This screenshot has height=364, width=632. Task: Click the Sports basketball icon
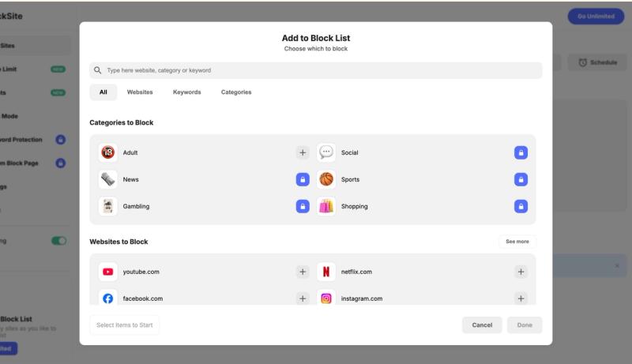326,179
